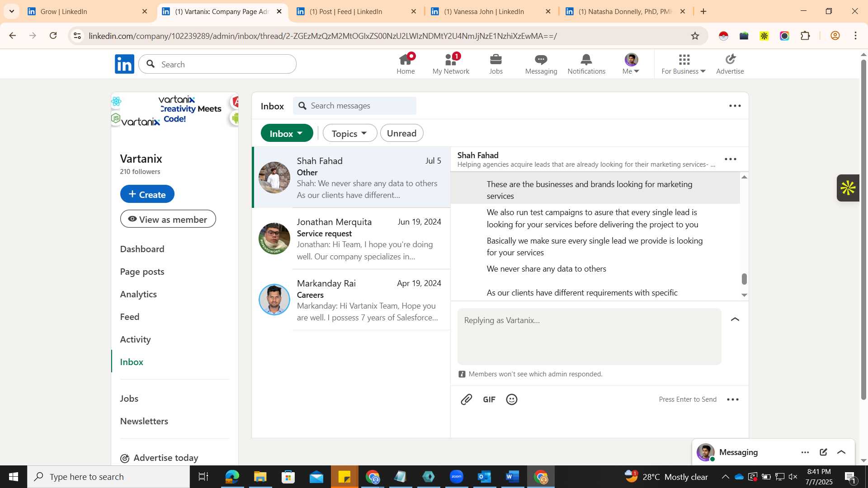Open the Topics dropdown
Viewport: 868px width, 488px height.
(x=350, y=133)
